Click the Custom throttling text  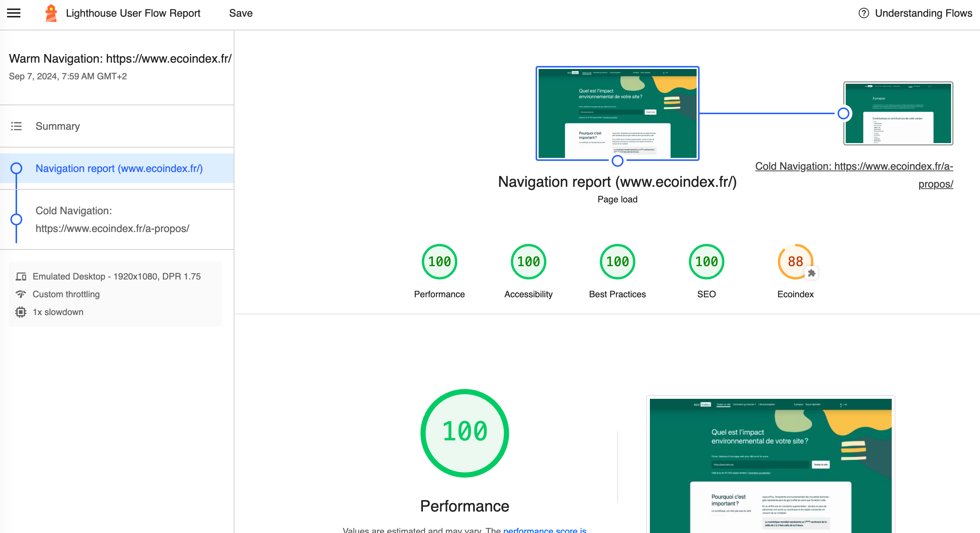point(66,294)
